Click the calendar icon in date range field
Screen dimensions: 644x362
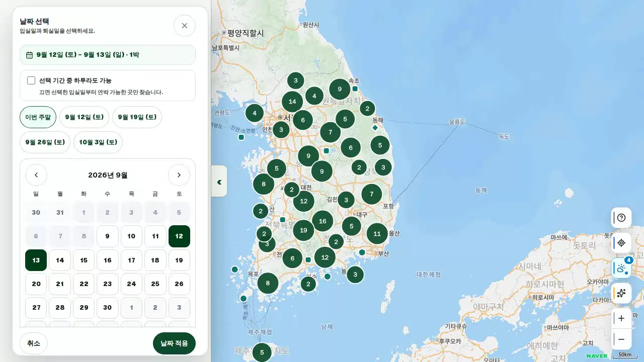29,55
